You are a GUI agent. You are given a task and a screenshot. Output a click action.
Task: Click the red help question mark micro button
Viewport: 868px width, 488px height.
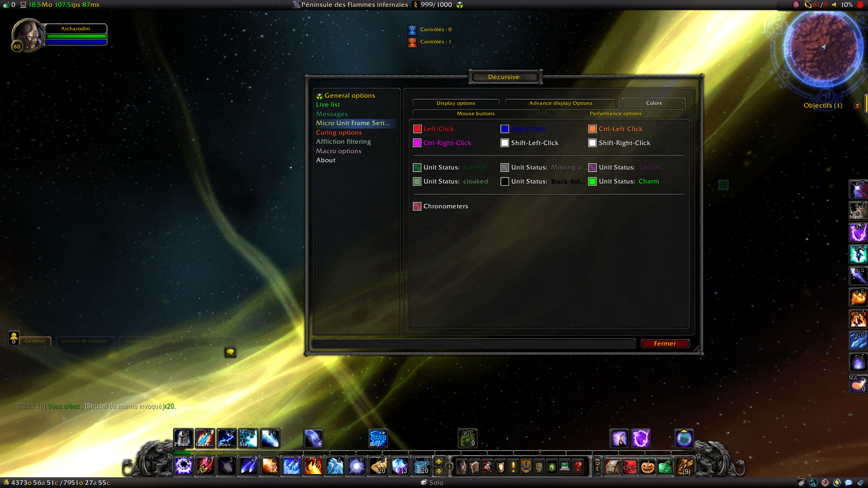pyautogui.click(x=578, y=466)
